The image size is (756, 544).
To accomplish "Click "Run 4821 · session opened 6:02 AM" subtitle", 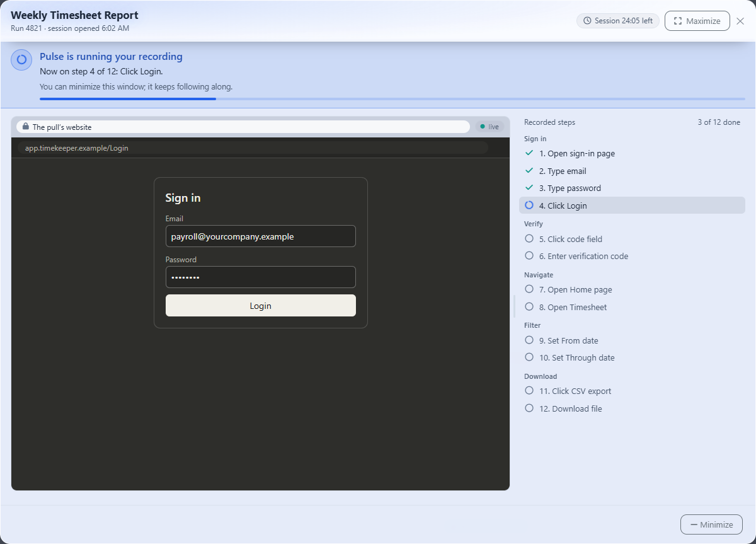I will click(70, 28).
